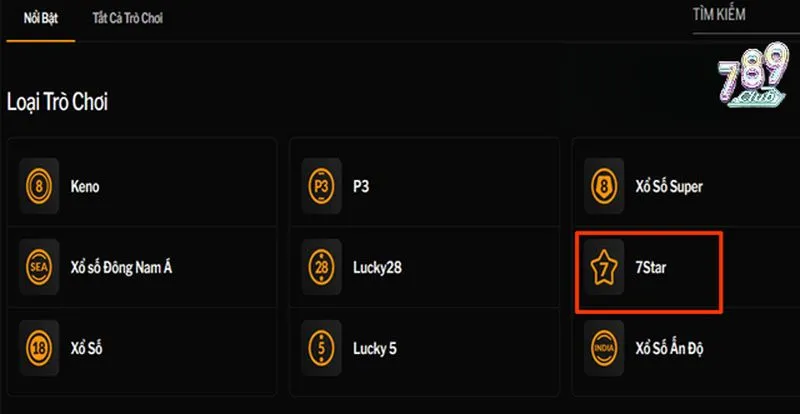Open the Lucky 5 icon
800x414 pixels.
(x=321, y=349)
